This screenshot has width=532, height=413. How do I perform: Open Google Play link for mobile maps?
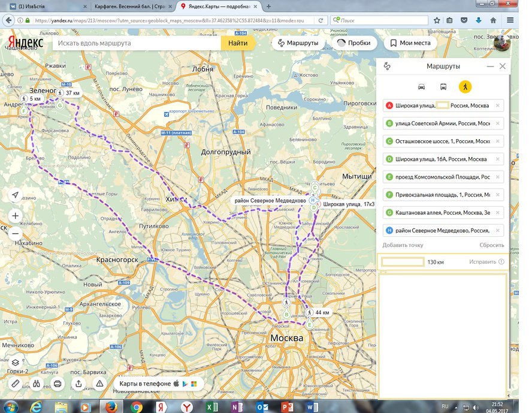click(185, 384)
